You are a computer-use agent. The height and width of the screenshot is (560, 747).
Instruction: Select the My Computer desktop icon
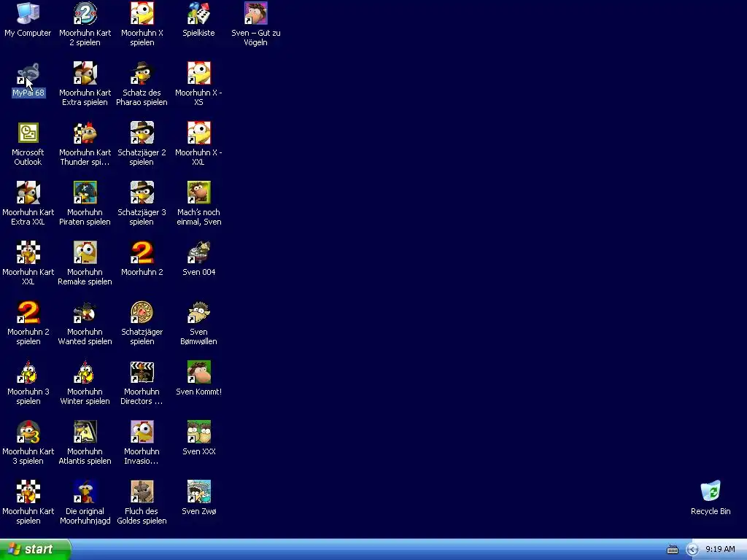pos(28,13)
